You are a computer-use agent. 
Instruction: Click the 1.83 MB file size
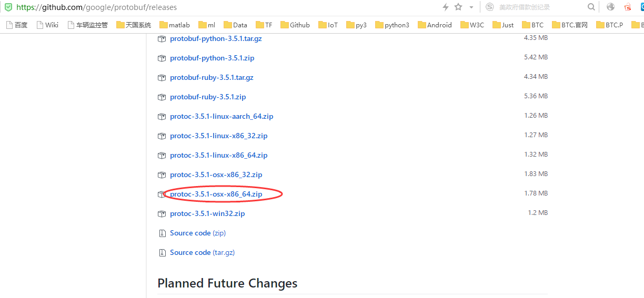[x=536, y=173]
